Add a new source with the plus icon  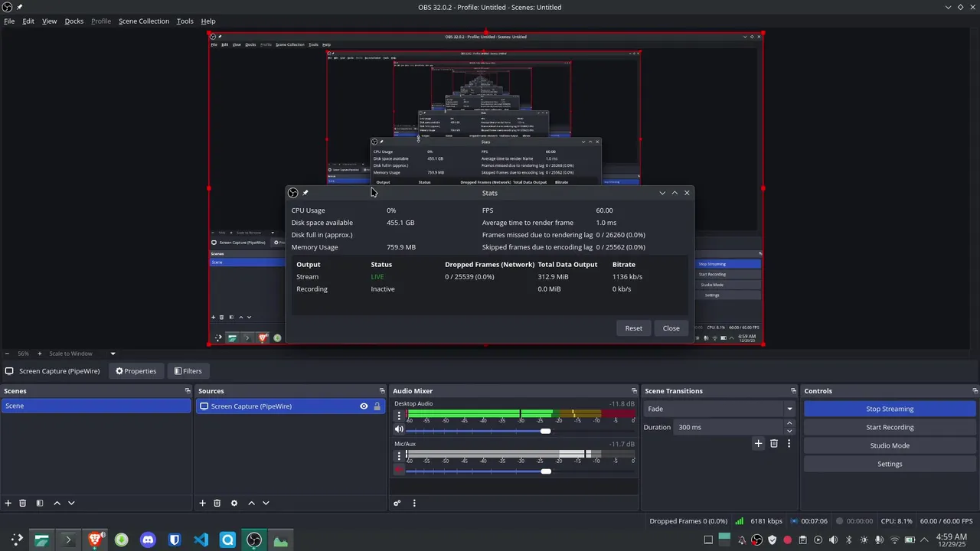(202, 503)
